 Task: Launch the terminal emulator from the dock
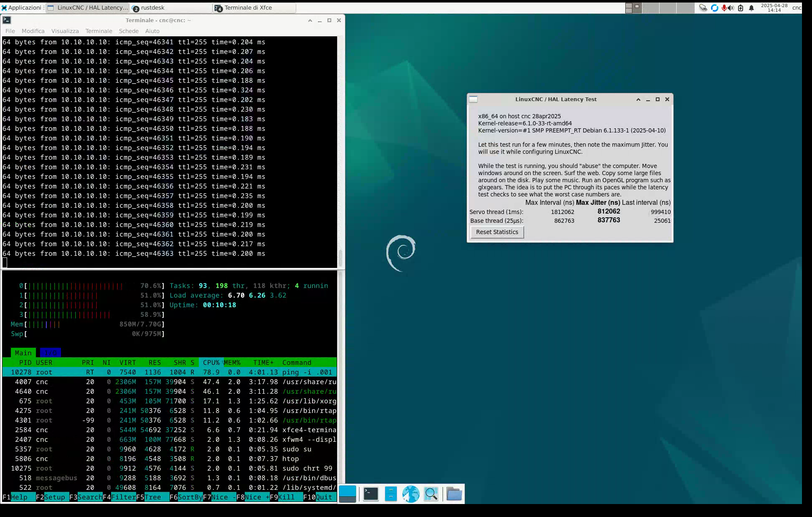pos(370,494)
